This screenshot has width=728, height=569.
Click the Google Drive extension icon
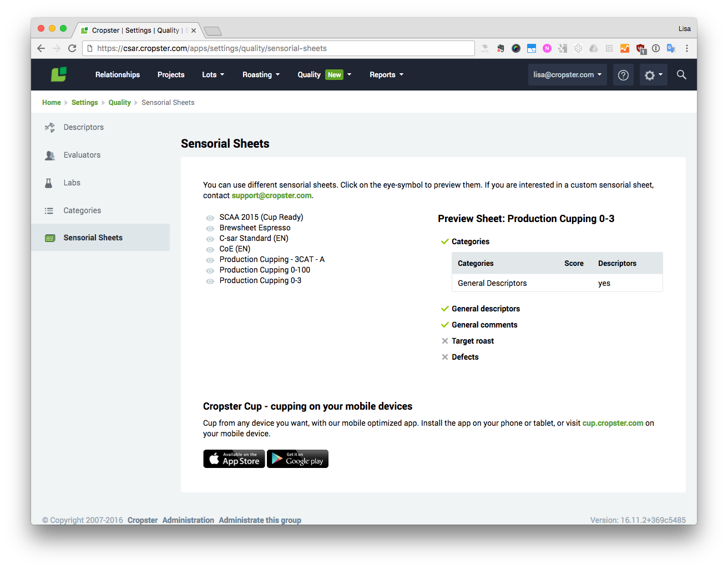[x=594, y=48]
